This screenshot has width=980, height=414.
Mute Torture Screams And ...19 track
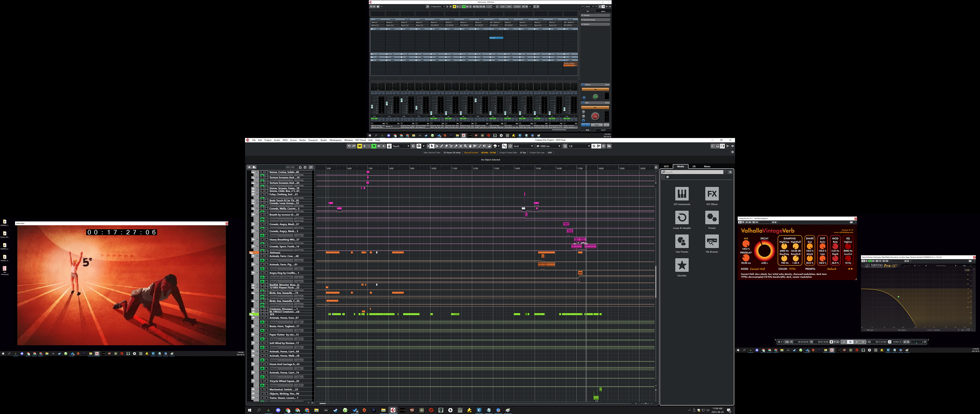pos(262,177)
